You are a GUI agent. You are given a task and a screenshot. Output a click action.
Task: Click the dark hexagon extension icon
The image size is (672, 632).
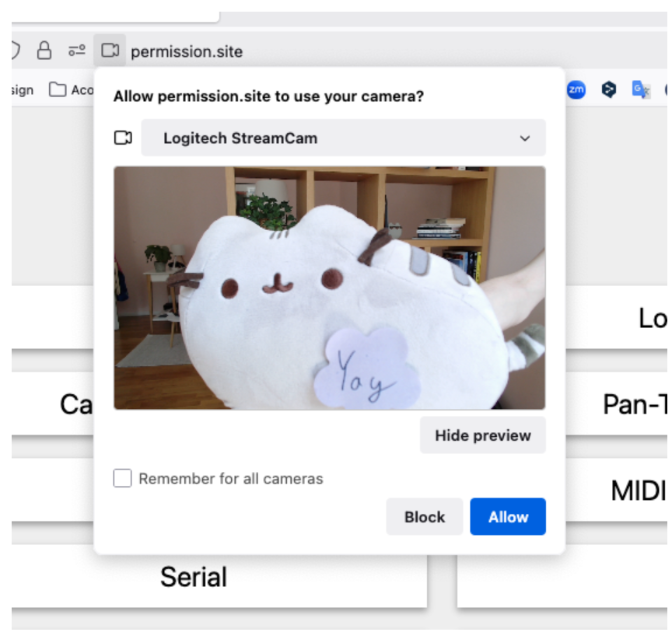608,89
